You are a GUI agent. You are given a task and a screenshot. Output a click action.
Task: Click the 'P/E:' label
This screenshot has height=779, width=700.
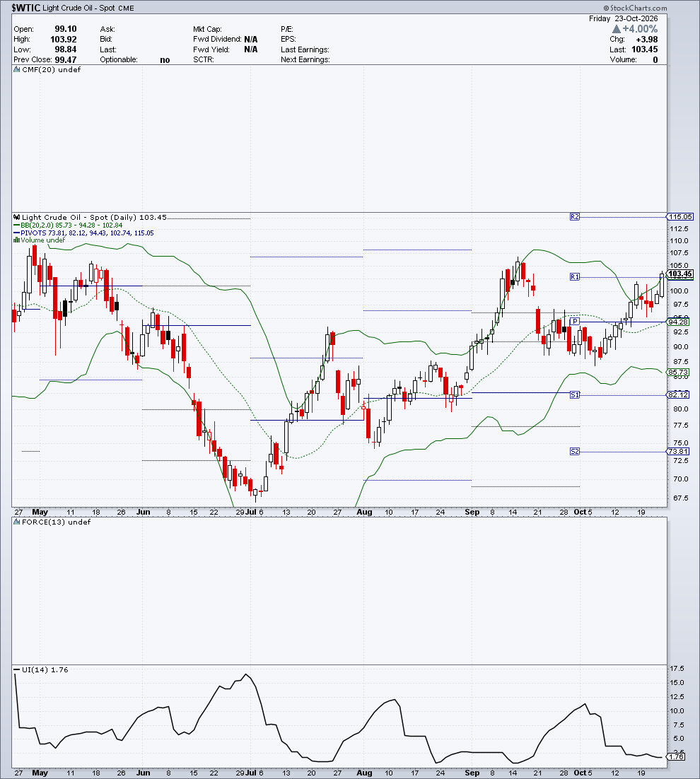coord(286,29)
